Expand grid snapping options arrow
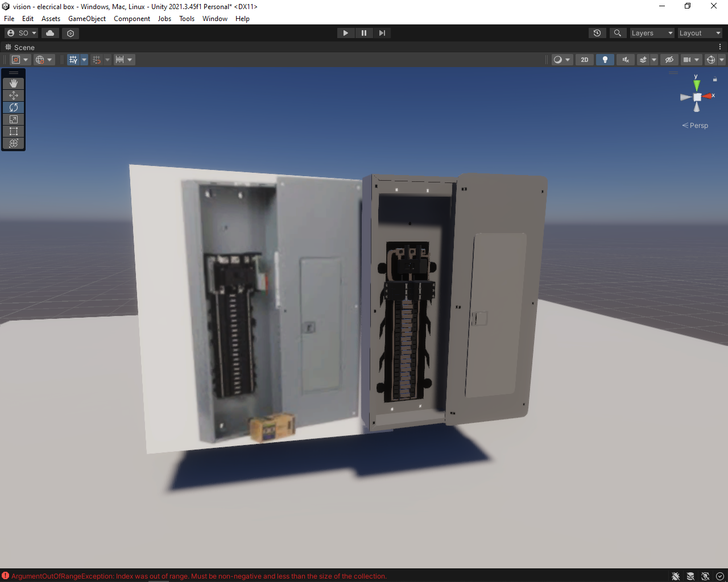The height and width of the screenshot is (582, 728). [107, 60]
